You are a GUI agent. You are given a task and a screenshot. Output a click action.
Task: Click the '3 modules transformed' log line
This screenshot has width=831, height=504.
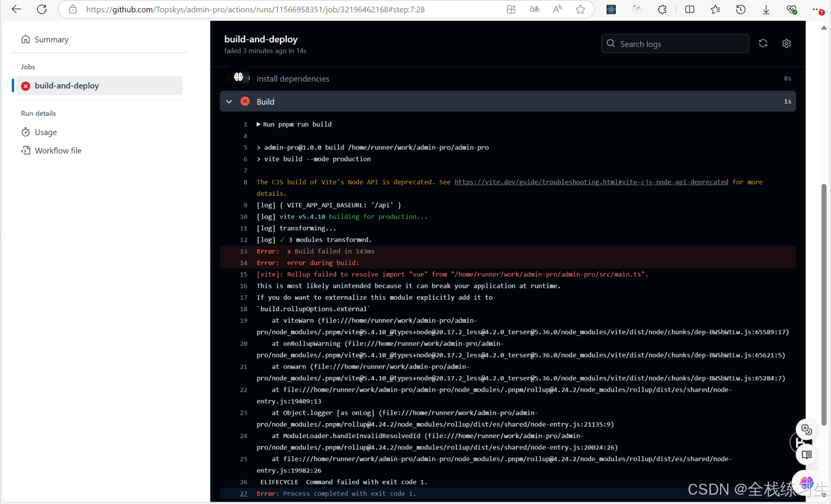(314, 240)
